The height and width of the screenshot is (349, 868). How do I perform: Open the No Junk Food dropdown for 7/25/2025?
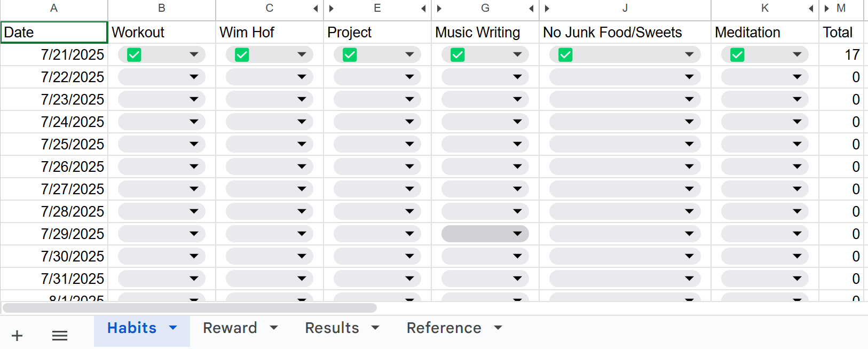625,144
